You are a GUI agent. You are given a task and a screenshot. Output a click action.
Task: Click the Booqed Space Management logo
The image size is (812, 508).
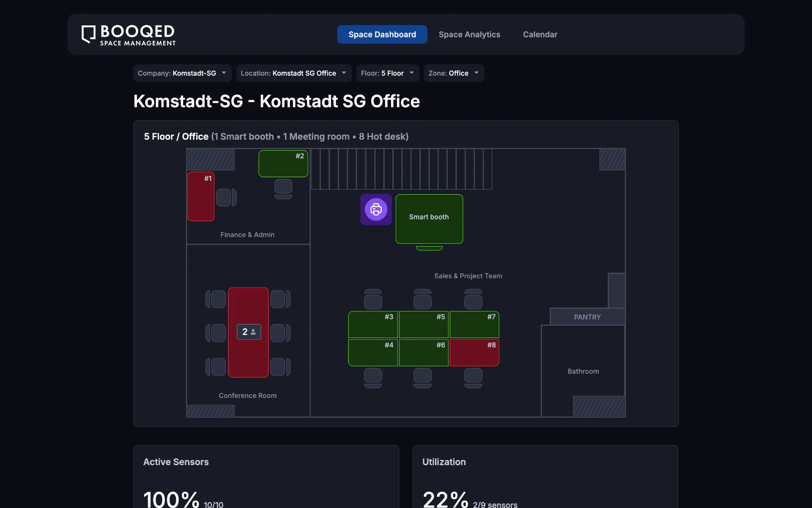[128, 35]
